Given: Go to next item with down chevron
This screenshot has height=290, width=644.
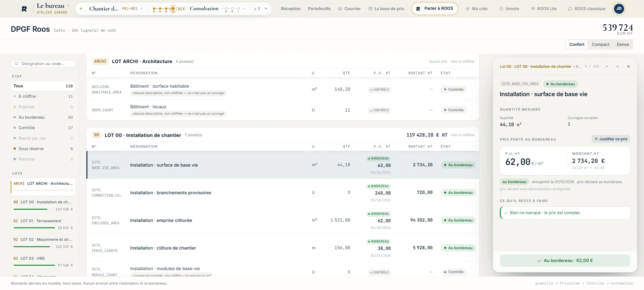Looking at the screenshot, I should 618,66.
